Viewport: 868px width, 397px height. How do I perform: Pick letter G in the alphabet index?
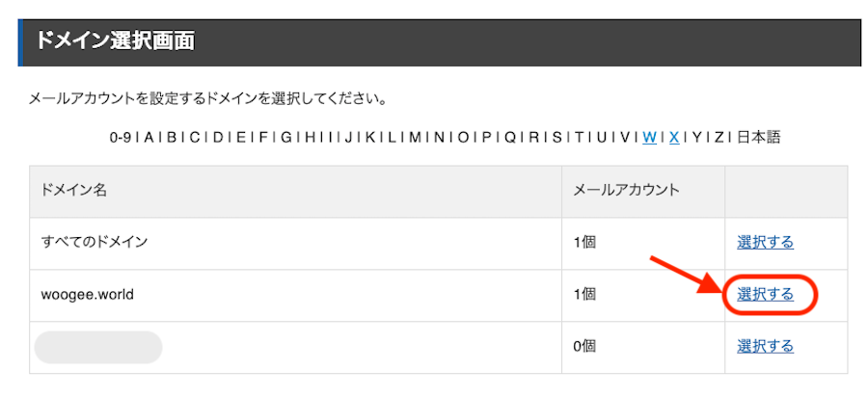[x=286, y=137]
